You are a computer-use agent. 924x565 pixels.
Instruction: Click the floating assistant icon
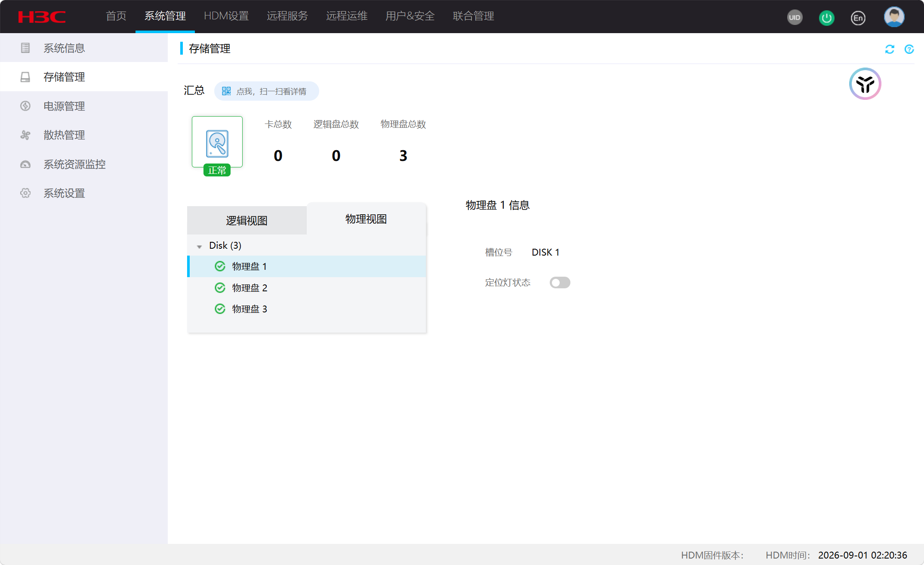click(x=865, y=83)
